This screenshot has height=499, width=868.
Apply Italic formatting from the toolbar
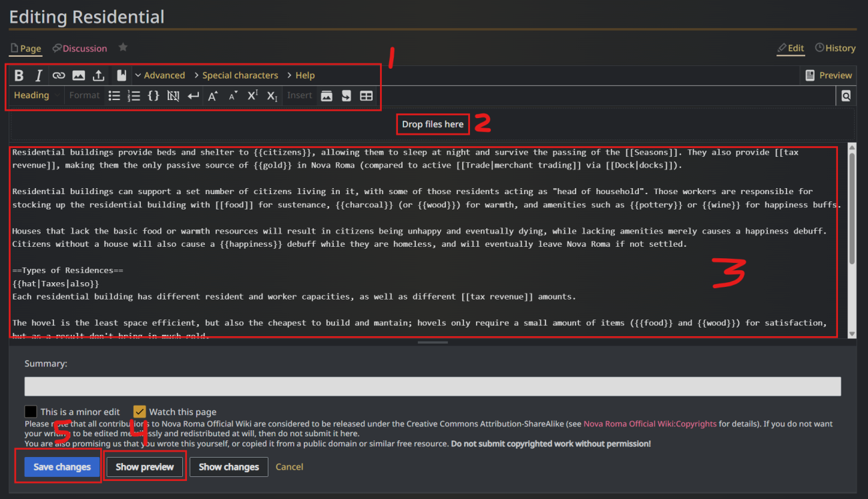[x=39, y=75]
